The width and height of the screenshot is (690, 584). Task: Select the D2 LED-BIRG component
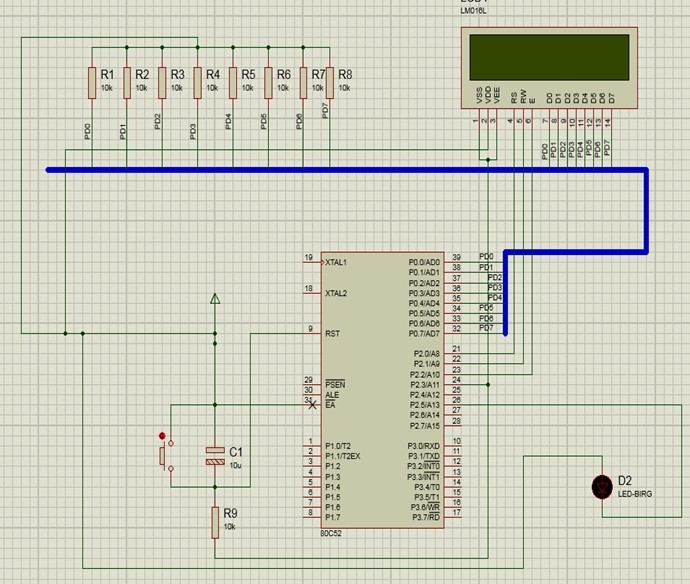pos(602,486)
